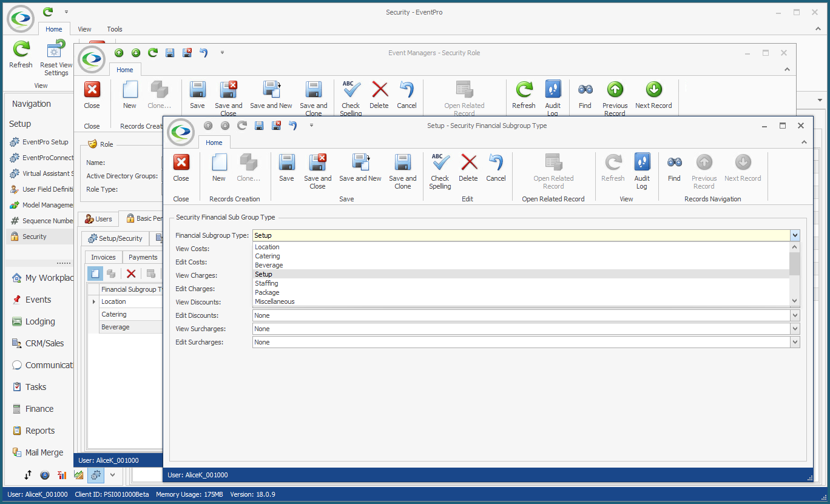Screen dimensions: 830x504
Task: Click quick access undo arrow in Financial Subgroup title bar
Action: point(293,126)
